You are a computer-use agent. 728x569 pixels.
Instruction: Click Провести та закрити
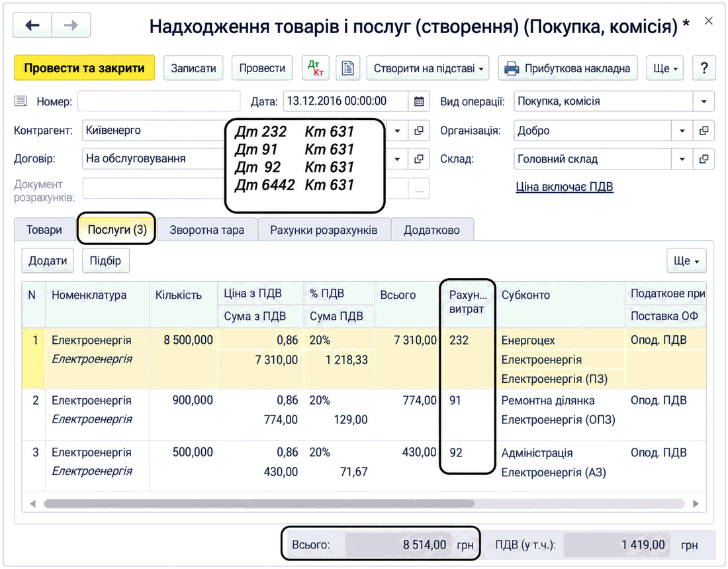pyautogui.click(x=84, y=68)
